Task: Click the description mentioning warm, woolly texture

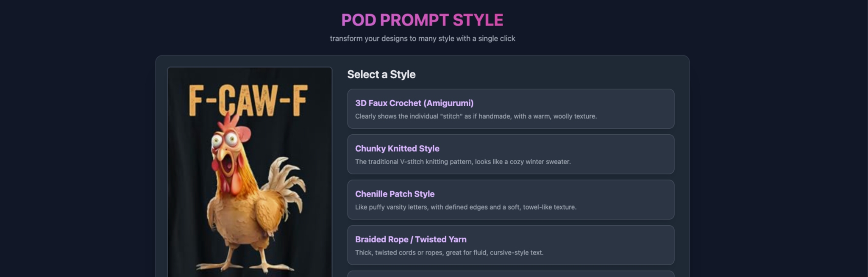Action: pyautogui.click(x=476, y=116)
